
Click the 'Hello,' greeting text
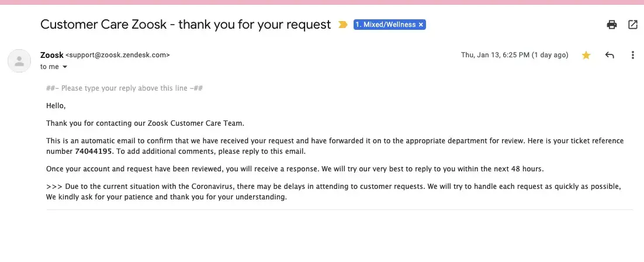tap(56, 106)
